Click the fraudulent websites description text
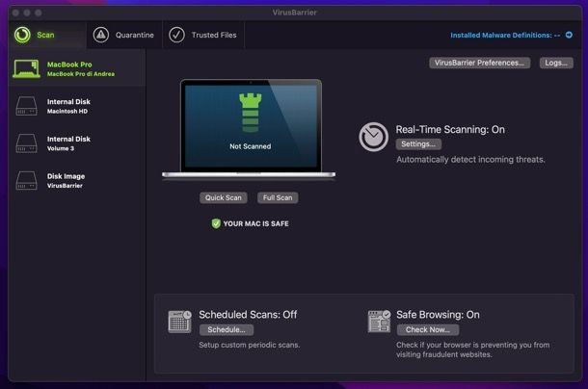Image resolution: width=588 pixels, height=389 pixels. [473, 350]
